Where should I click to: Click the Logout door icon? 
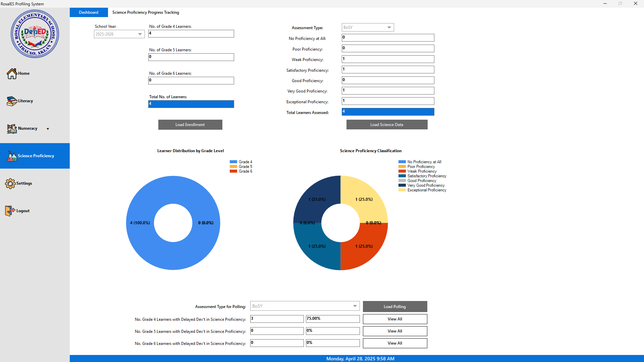[10, 211]
